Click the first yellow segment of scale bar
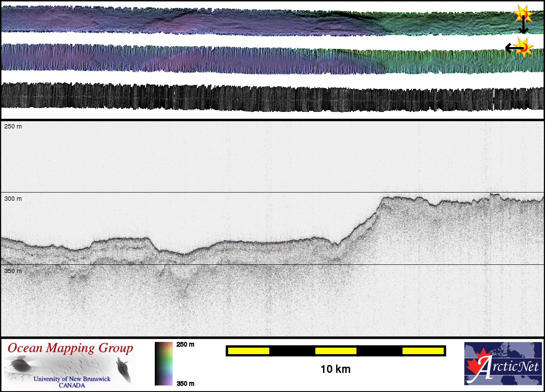This screenshot has height=392, width=545. (248, 351)
